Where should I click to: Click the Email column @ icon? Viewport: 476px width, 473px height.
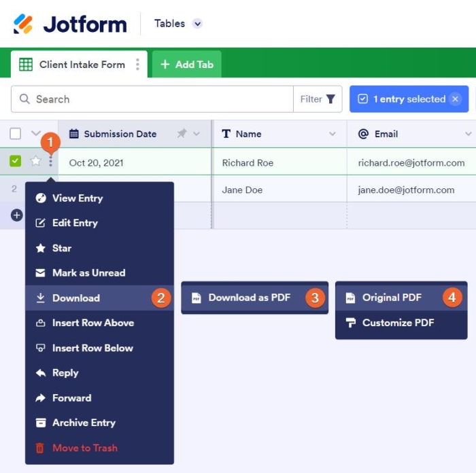pos(363,133)
